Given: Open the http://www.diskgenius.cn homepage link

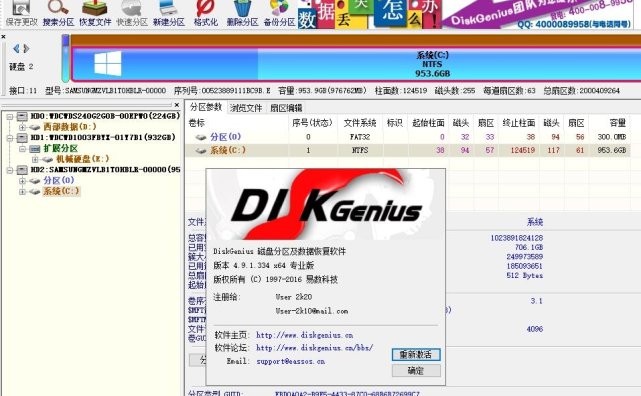Looking at the screenshot, I should click(305, 335).
